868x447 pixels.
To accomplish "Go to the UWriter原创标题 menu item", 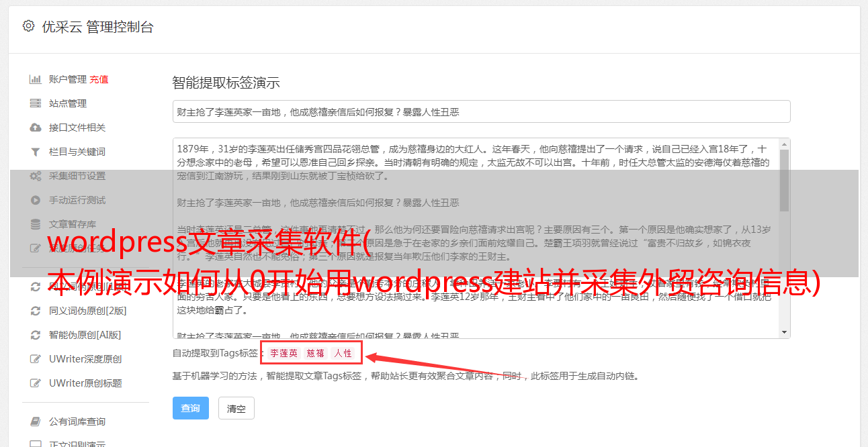I will (x=85, y=383).
